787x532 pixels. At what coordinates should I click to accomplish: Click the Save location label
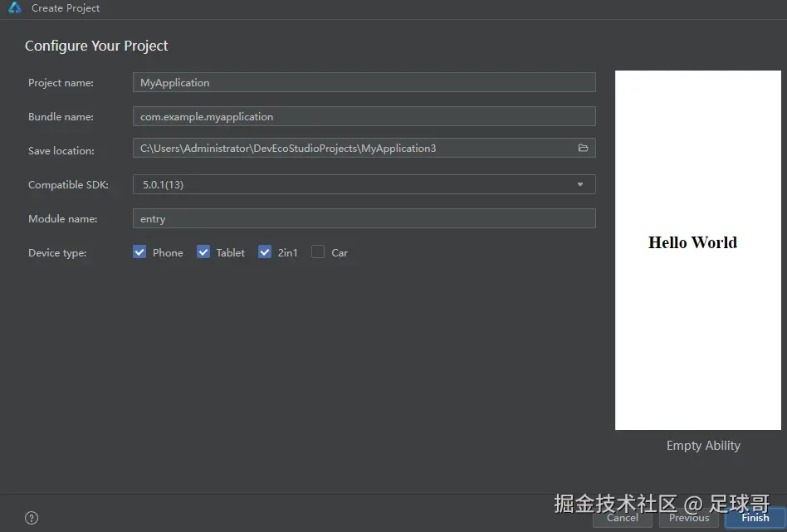click(x=61, y=150)
